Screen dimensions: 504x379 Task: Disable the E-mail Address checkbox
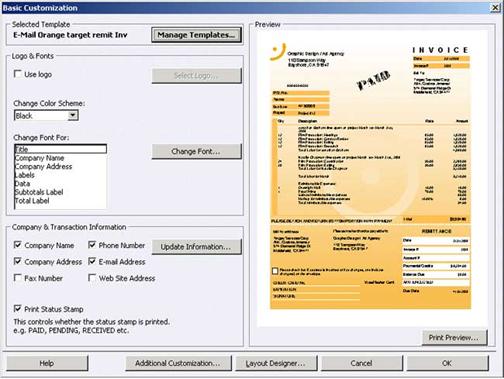click(x=92, y=261)
